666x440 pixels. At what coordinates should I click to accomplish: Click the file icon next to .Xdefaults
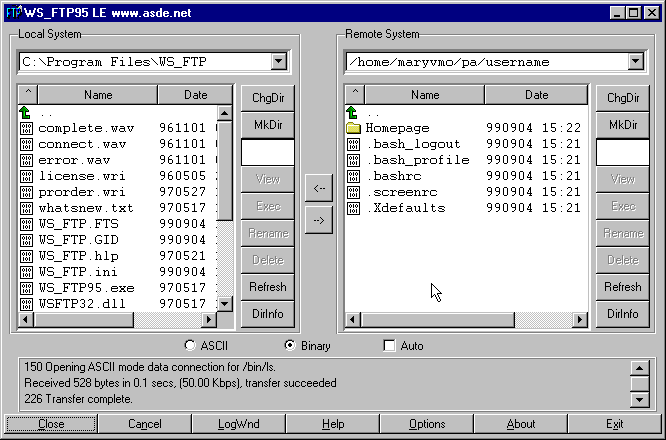[x=353, y=209]
